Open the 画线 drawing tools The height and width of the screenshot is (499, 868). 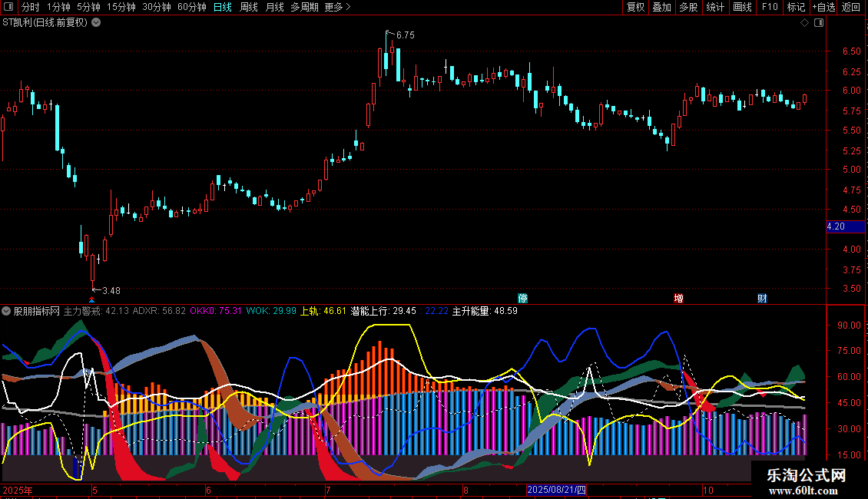(x=742, y=7)
